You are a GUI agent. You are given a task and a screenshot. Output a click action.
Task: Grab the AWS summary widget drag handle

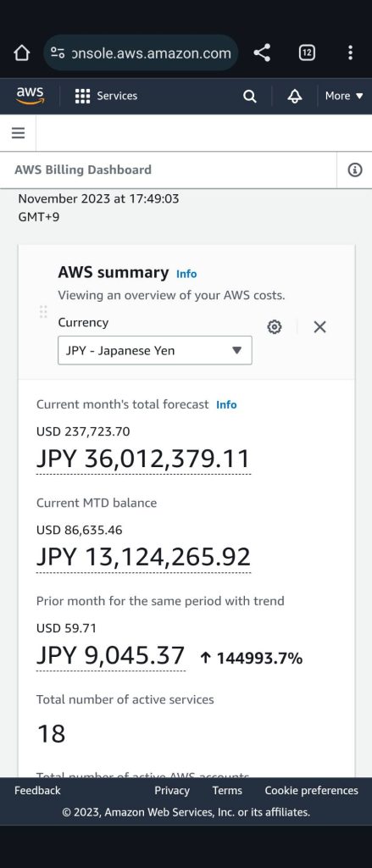pos(43,312)
